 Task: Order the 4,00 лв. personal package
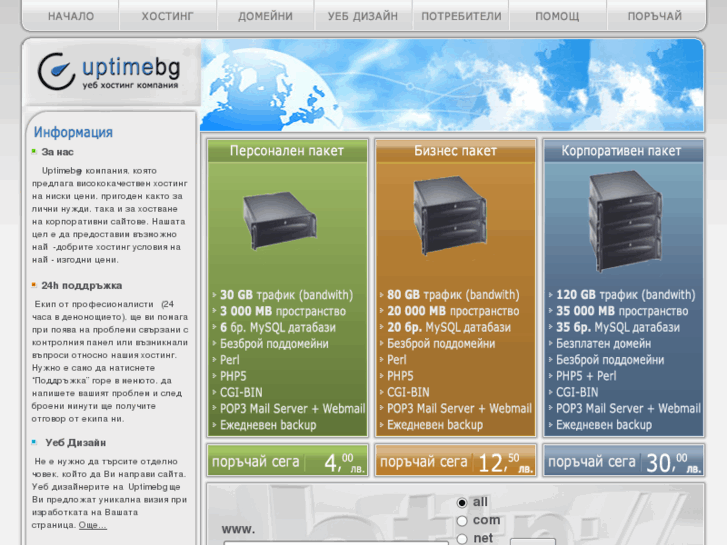[287, 461]
